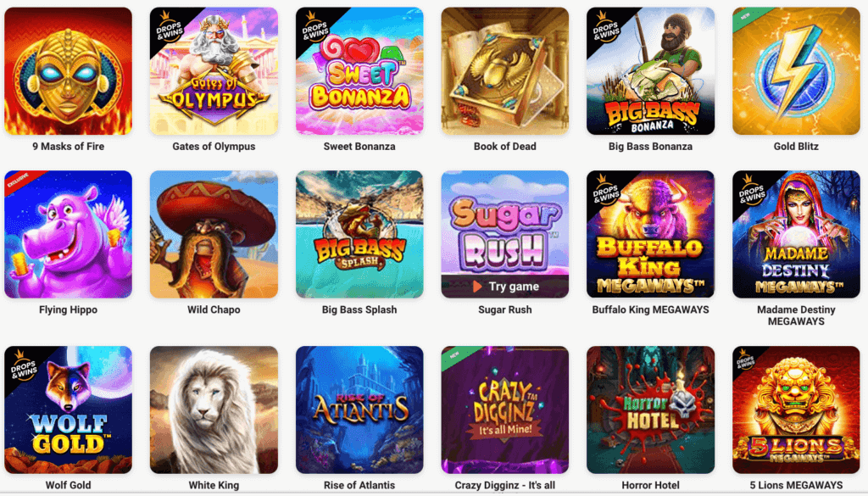Click the play arrow icon on Sugar Rush
Image resolution: width=868 pixels, height=496 pixels.
coord(477,287)
